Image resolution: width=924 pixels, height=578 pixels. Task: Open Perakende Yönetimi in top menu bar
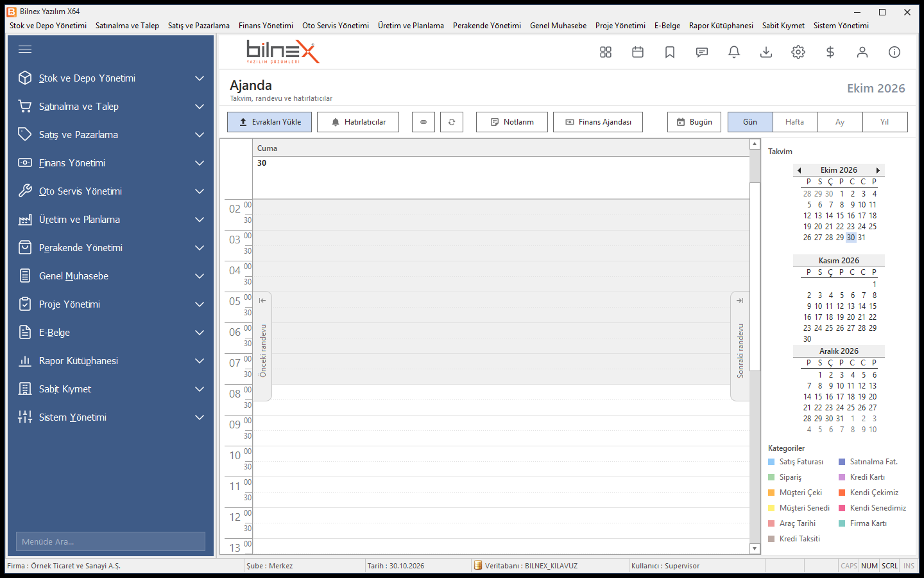[487, 26]
